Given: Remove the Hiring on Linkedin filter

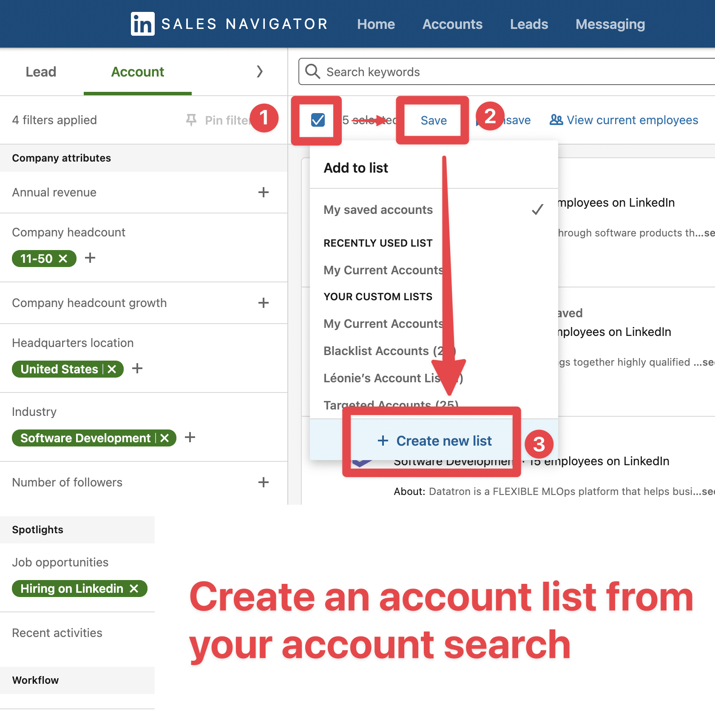Looking at the screenshot, I should (x=134, y=589).
